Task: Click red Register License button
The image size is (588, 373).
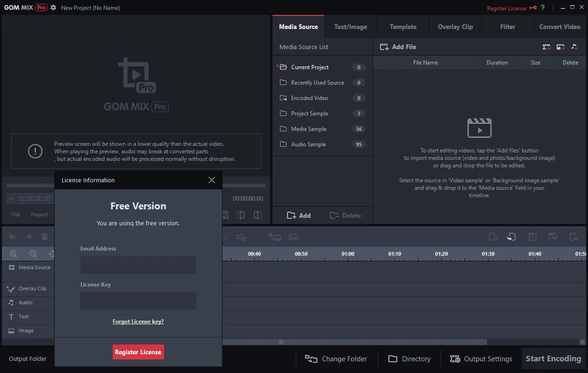Action: [x=138, y=352]
